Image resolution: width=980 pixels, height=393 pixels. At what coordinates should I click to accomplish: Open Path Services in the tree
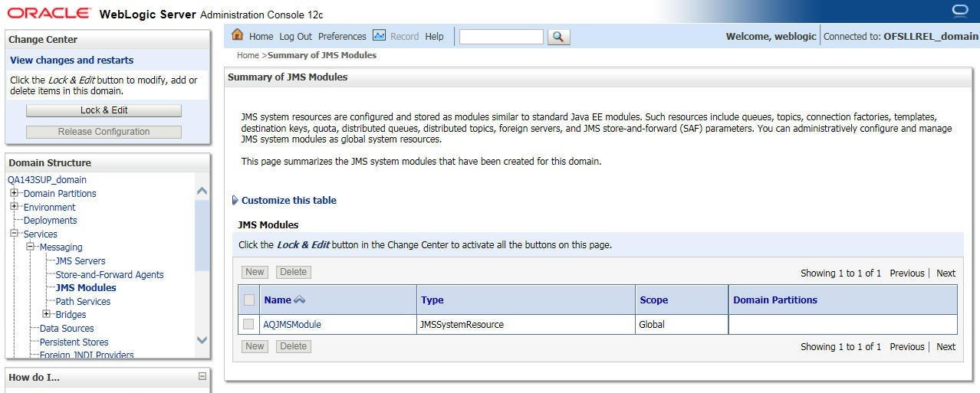83,301
